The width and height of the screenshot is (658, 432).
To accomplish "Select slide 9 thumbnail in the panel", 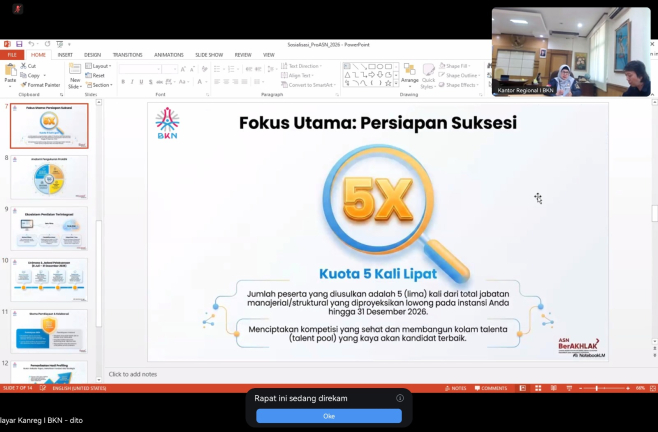I will [49, 228].
